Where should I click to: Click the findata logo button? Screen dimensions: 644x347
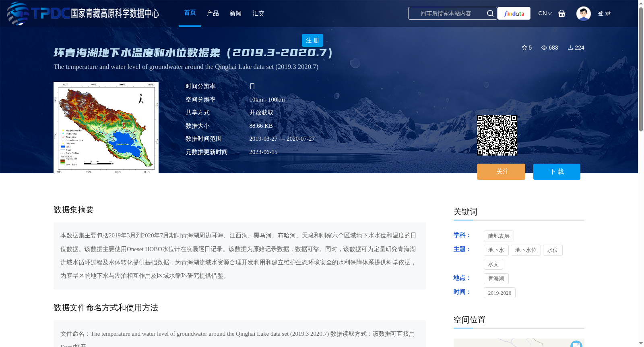click(514, 13)
